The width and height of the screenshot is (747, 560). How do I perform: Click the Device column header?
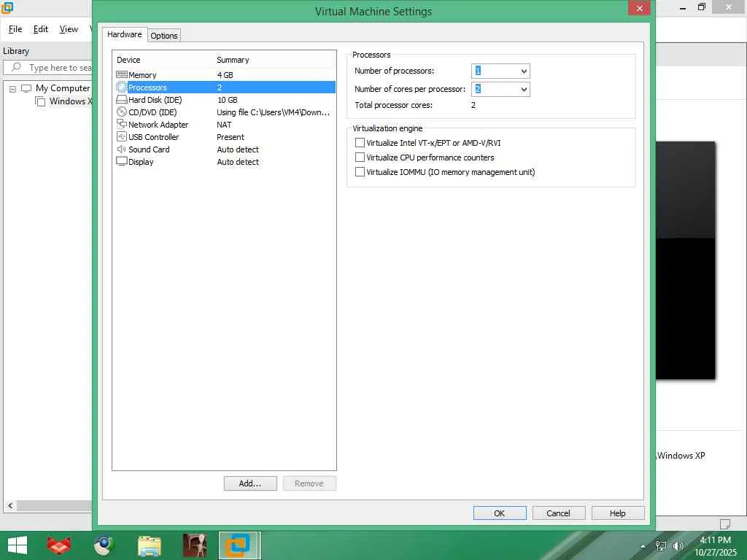click(128, 60)
